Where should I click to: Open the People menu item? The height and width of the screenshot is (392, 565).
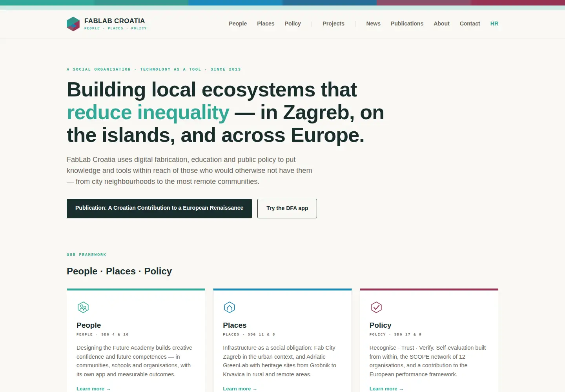coord(238,24)
